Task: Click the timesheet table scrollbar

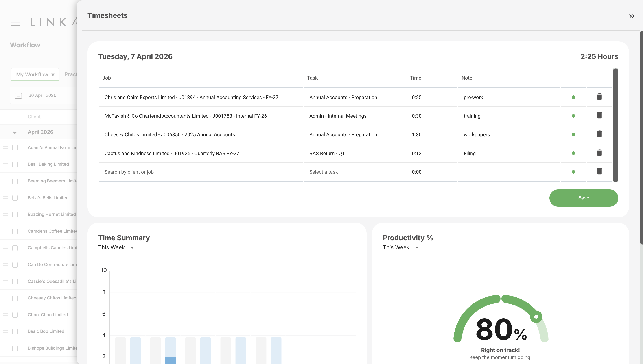Action: 615,125
